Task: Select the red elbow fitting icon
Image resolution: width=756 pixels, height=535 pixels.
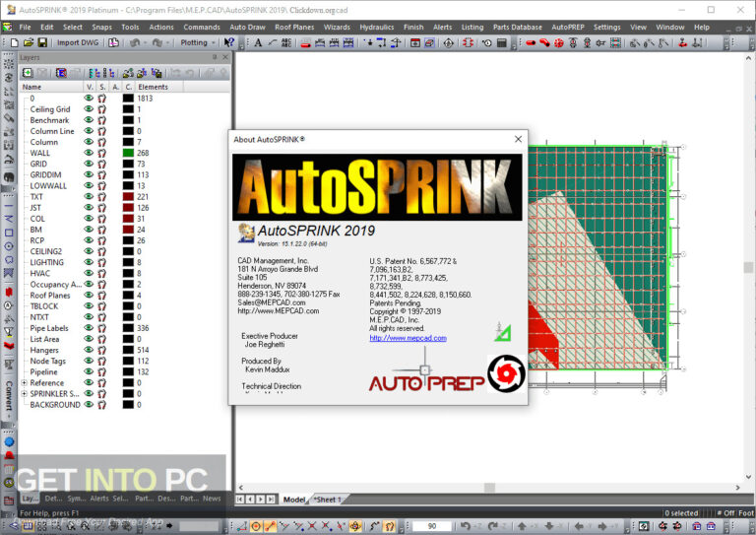Action: coord(544,43)
